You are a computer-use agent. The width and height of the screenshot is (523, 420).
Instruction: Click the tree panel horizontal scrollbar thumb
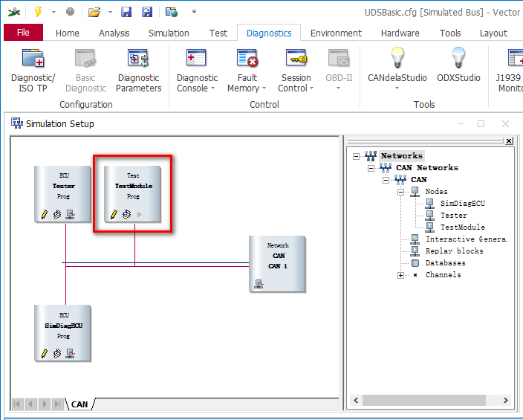[x=423, y=400]
